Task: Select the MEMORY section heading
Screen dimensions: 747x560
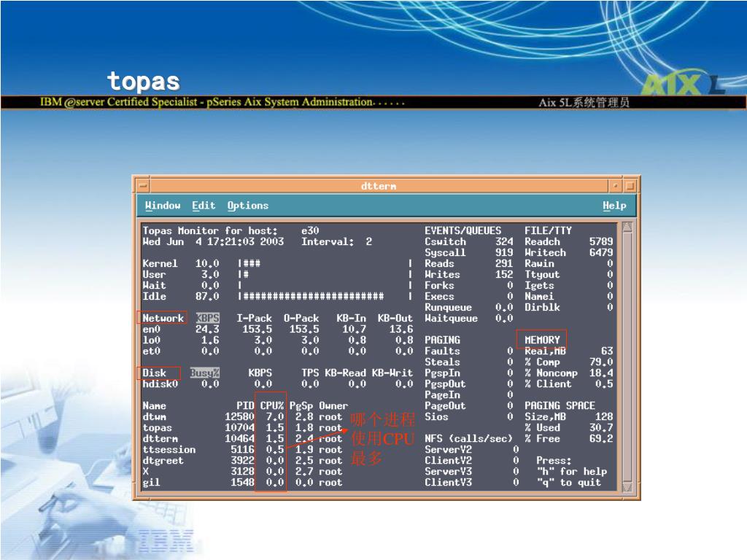Action: 542,340
